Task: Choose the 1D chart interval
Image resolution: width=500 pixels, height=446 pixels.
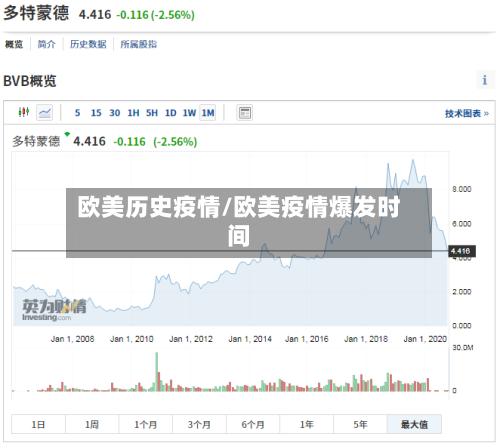Action: [171, 113]
